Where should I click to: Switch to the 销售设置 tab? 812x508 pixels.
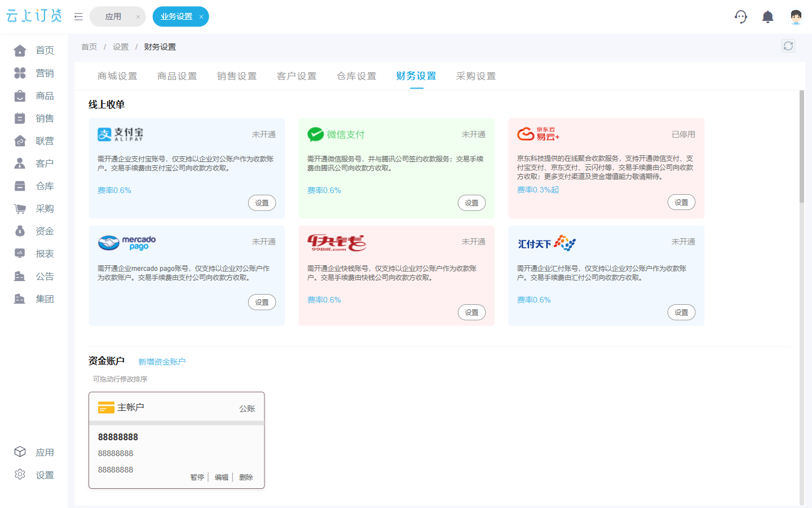237,76
